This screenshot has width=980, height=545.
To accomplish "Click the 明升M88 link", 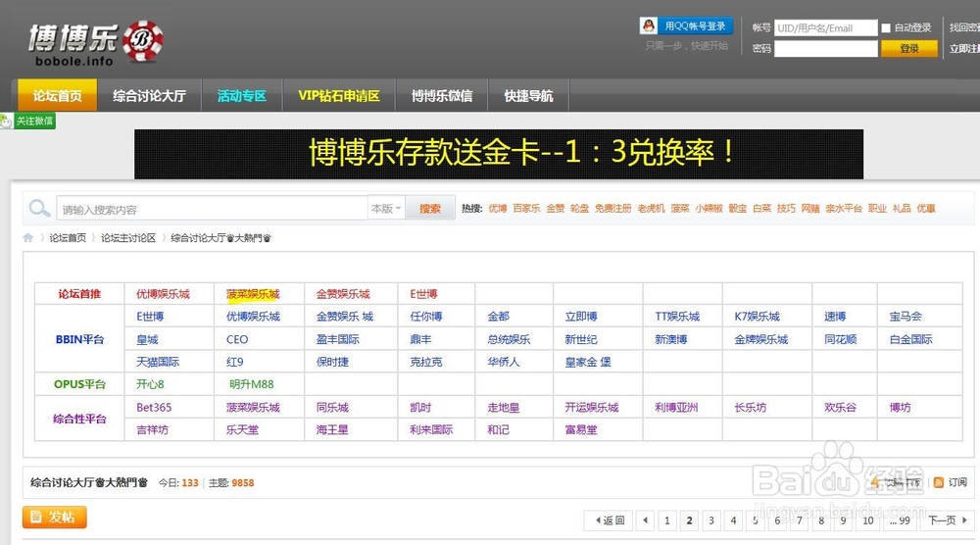I will pyautogui.click(x=251, y=384).
